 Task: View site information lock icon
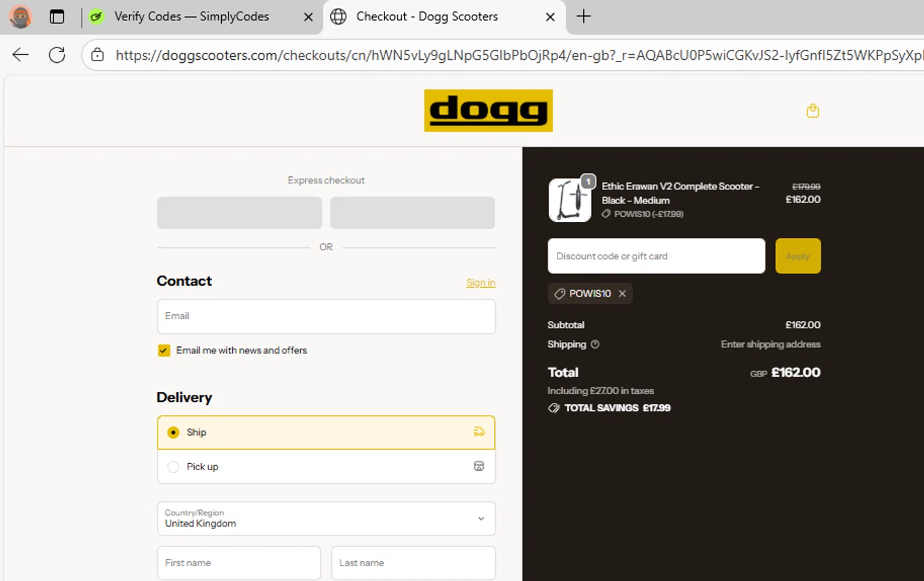(x=97, y=55)
